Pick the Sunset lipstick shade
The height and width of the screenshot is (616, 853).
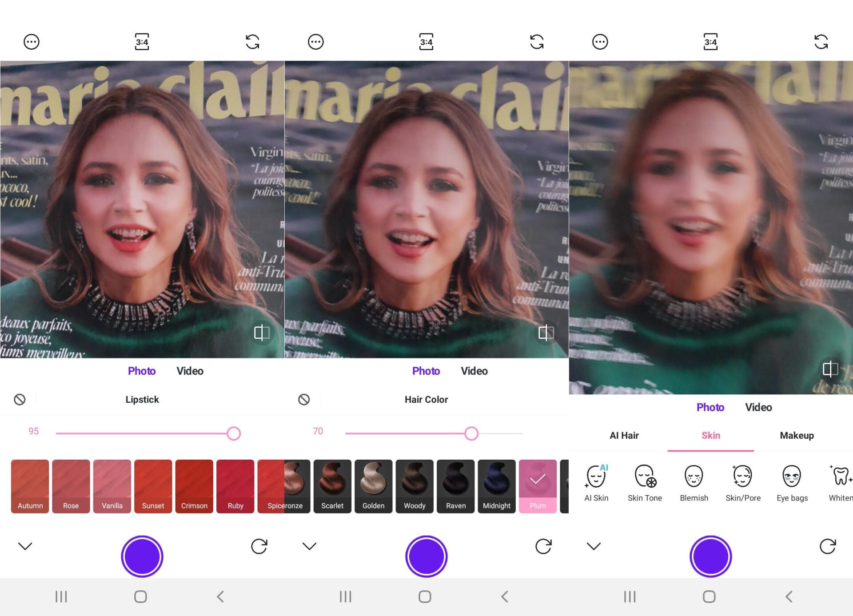click(x=153, y=486)
